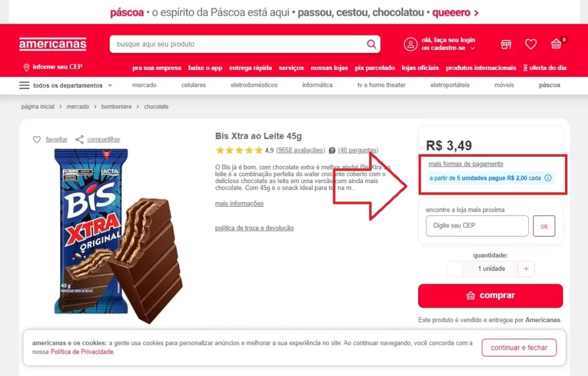
Task: Open the shopping basket icon
Action: 556,44
